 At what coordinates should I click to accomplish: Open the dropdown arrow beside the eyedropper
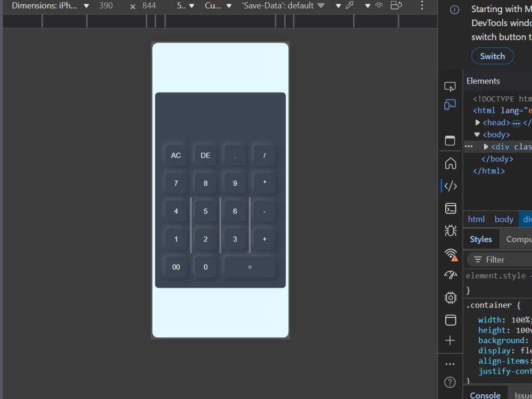tap(338, 6)
